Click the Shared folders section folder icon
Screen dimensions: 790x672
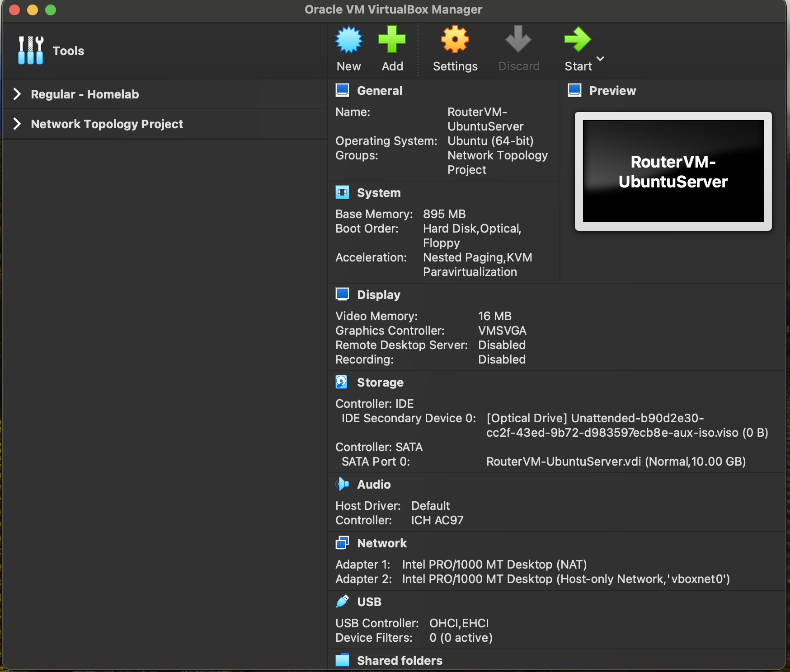[342, 660]
